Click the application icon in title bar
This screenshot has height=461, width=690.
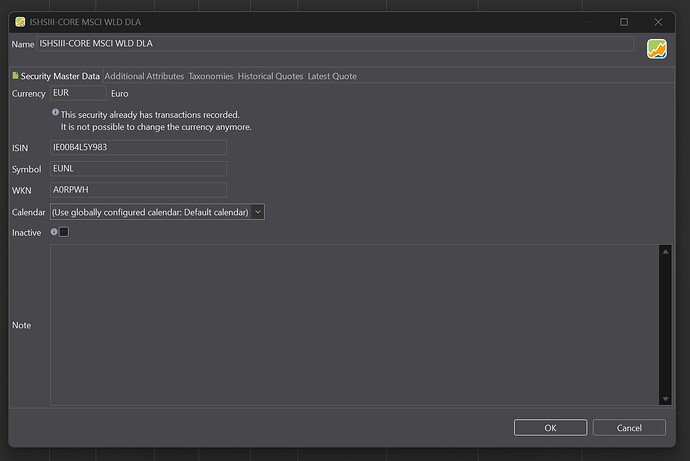click(x=20, y=21)
